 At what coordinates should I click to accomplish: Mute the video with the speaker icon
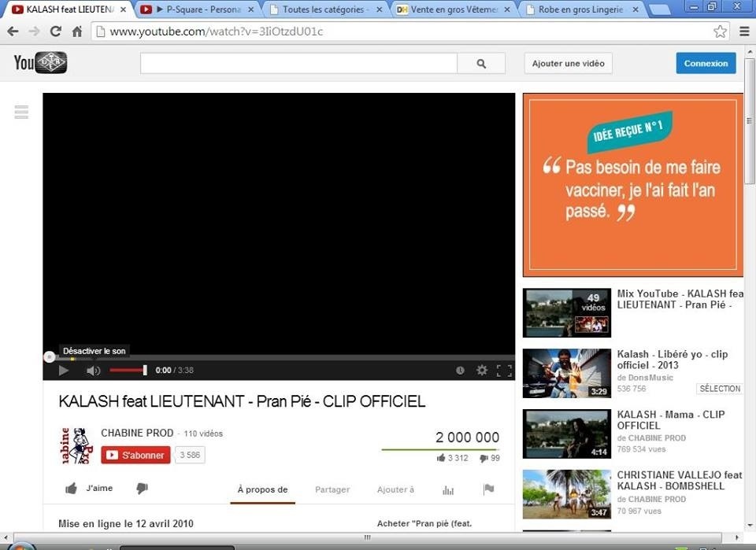[x=94, y=371]
